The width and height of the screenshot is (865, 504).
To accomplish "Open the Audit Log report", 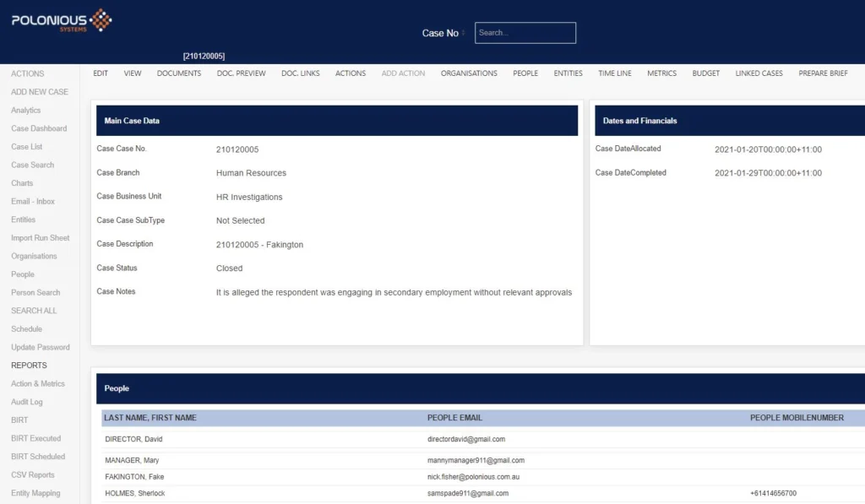I will pos(26,402).
